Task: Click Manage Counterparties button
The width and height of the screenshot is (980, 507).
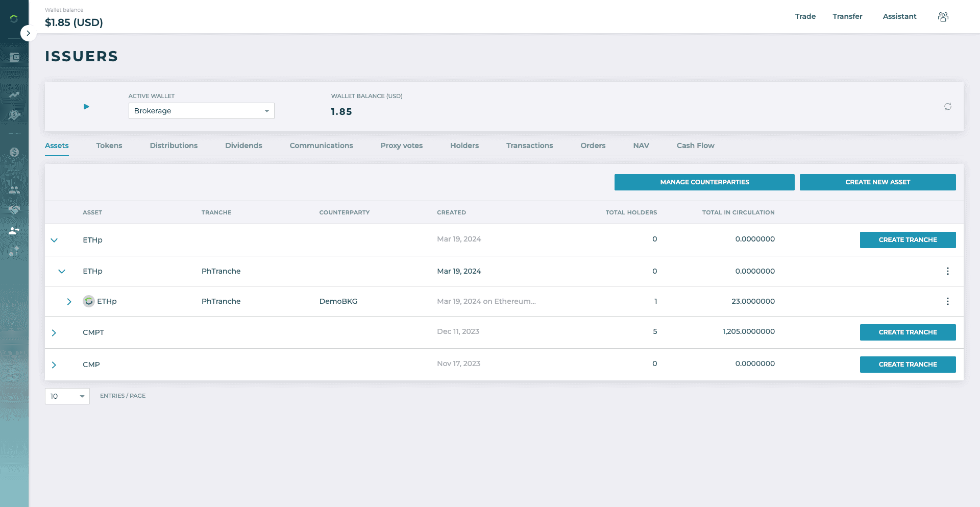Action: 704,182
